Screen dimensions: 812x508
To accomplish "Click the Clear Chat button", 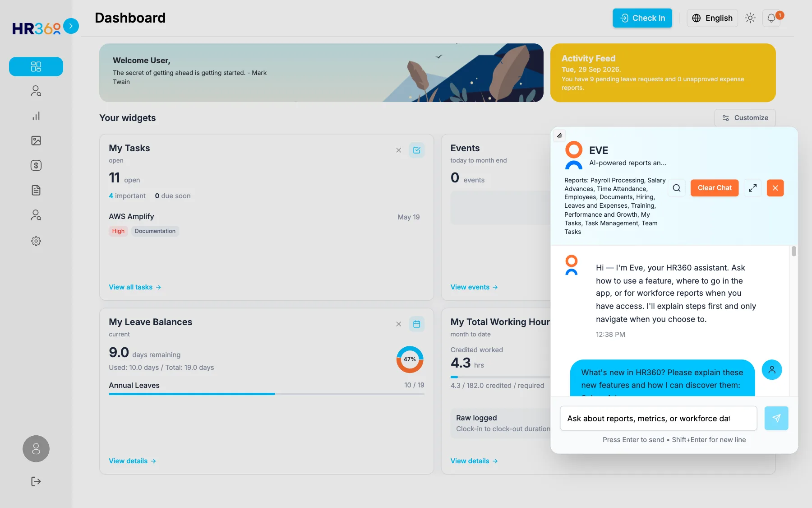I will click(715, 188).
